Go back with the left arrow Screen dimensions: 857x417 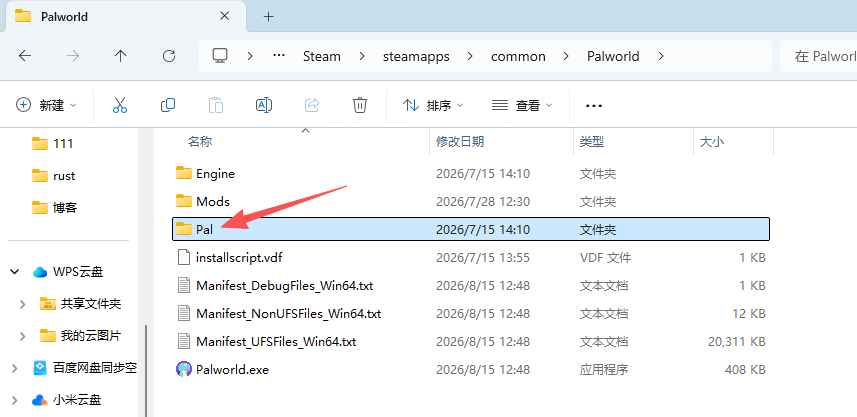point(25,56)
